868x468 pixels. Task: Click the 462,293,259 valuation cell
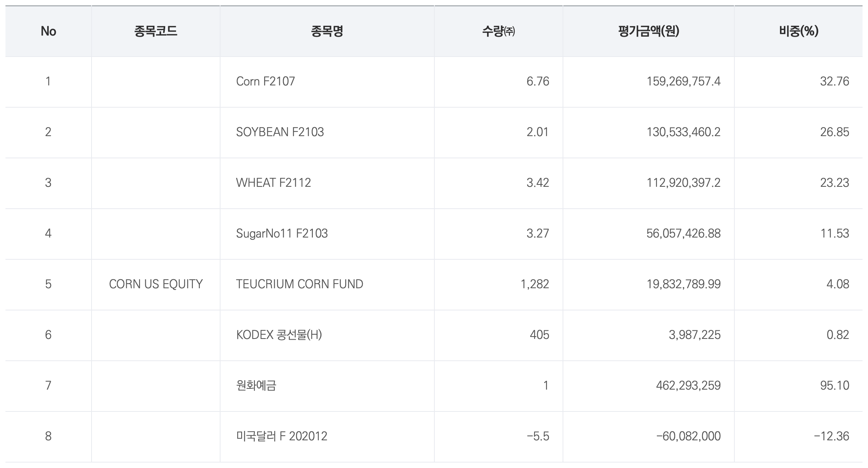click(x=688, y=386)
